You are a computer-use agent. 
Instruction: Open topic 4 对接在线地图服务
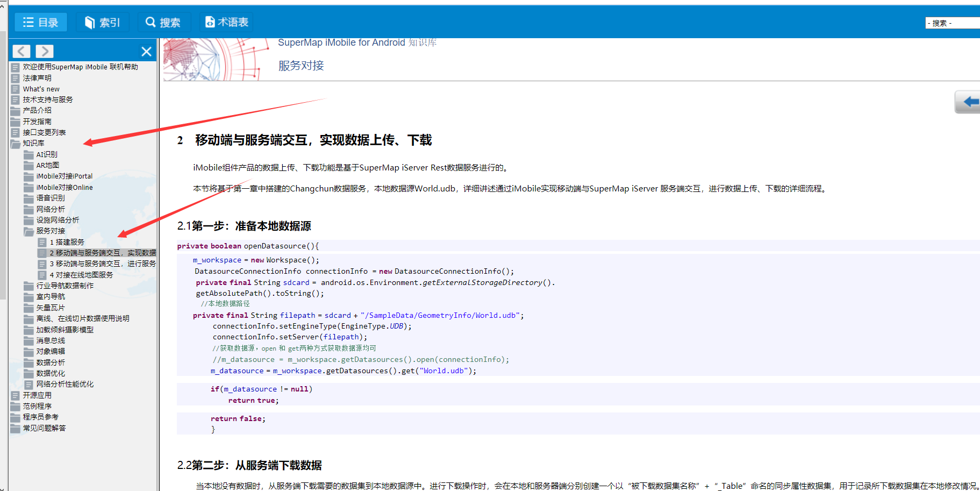click(81, 275)
